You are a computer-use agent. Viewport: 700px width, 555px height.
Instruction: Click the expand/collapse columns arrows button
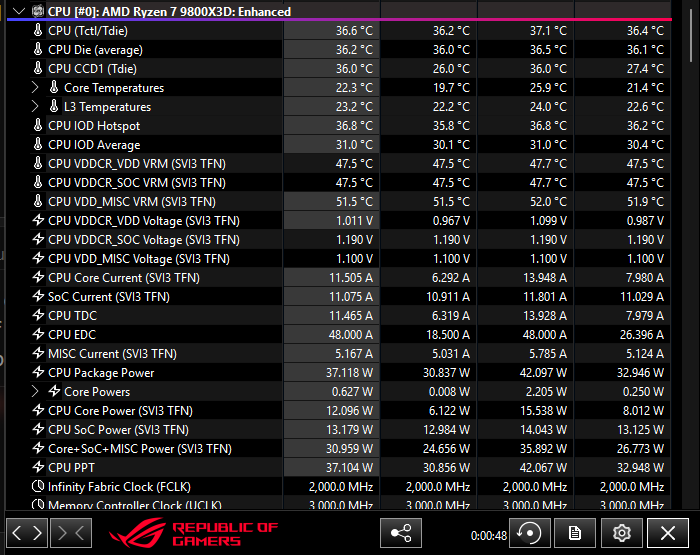point(27,533)
